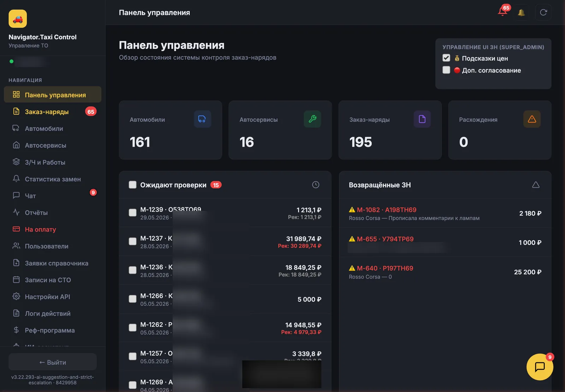Open Чат in navigation
This screenshot has width=565, height=392.
point(53,196)
